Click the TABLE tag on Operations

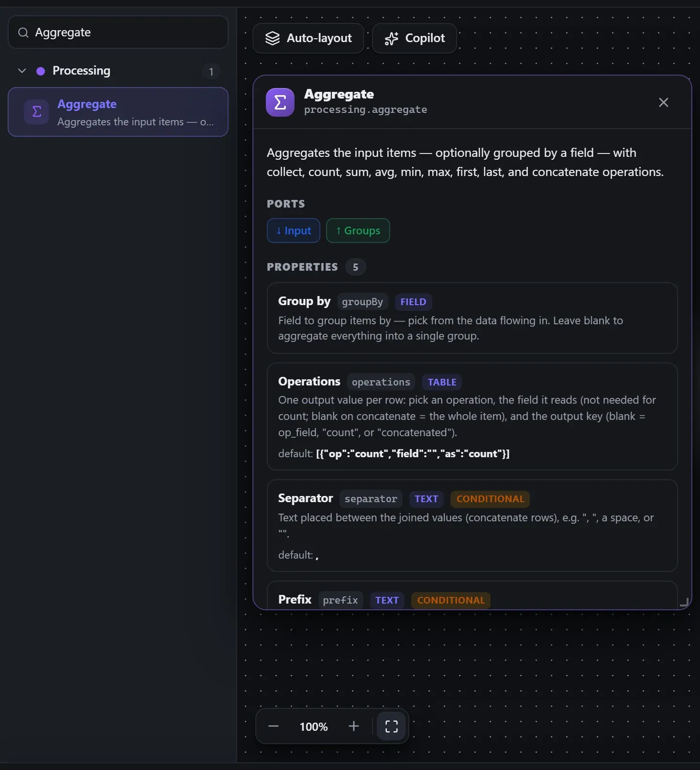click(x=442, y=382)
